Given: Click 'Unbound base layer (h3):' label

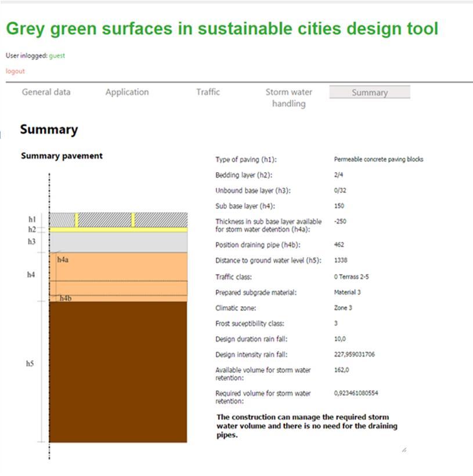Looking at the screenshot, I should pos(253,191).
